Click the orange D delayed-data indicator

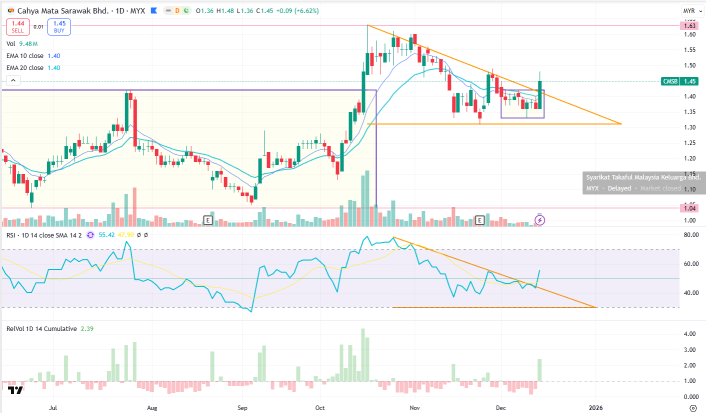177,10
